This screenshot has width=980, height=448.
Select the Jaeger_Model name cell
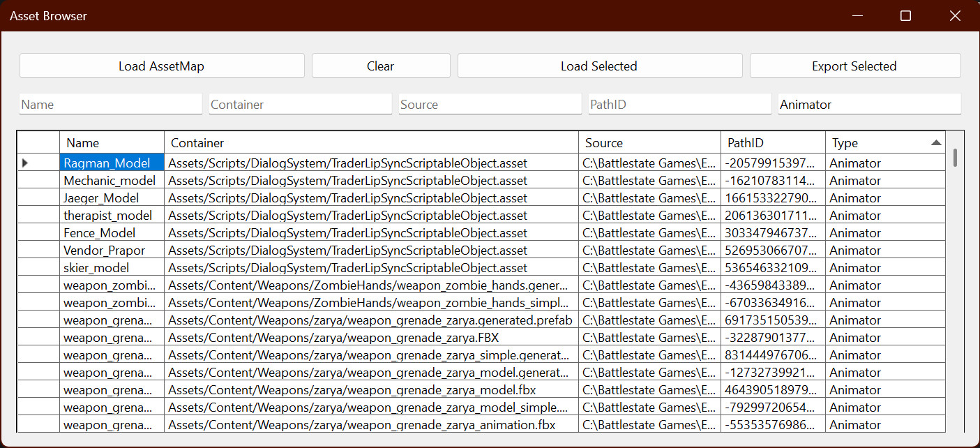112,198
